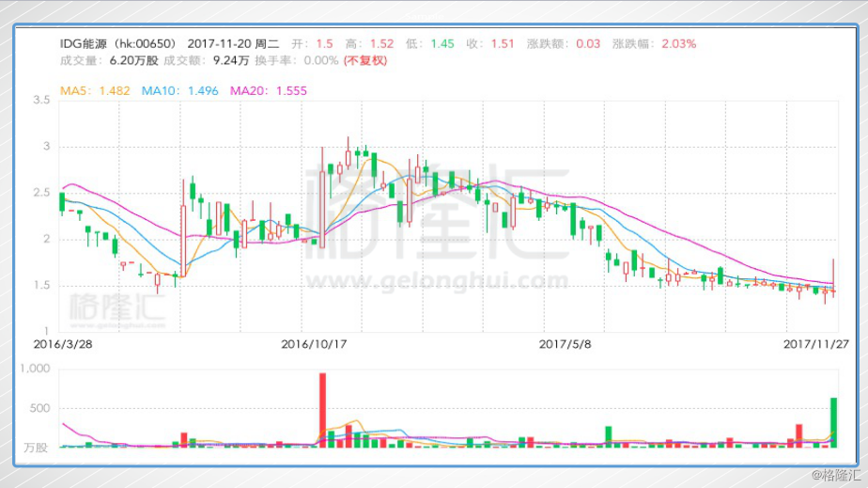Image resolution: width=868 pixels, height=488 pixels.
Task: Click the 2.5 price axis label
Action: coord(41,193)
